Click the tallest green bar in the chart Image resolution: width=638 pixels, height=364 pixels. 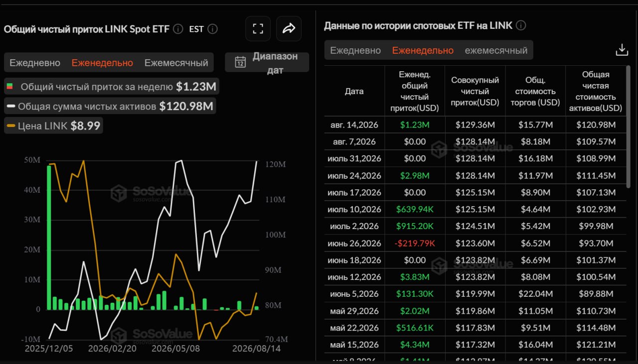49,238
